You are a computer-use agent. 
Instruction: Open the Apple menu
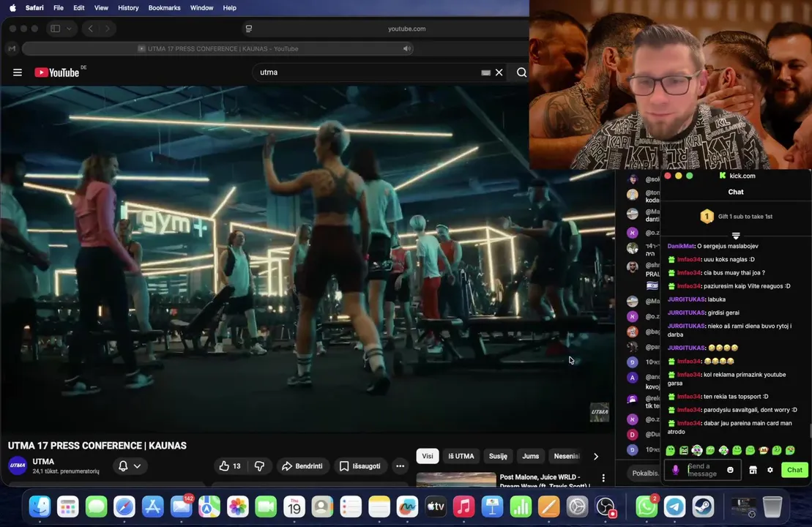[x=12, y=8]
